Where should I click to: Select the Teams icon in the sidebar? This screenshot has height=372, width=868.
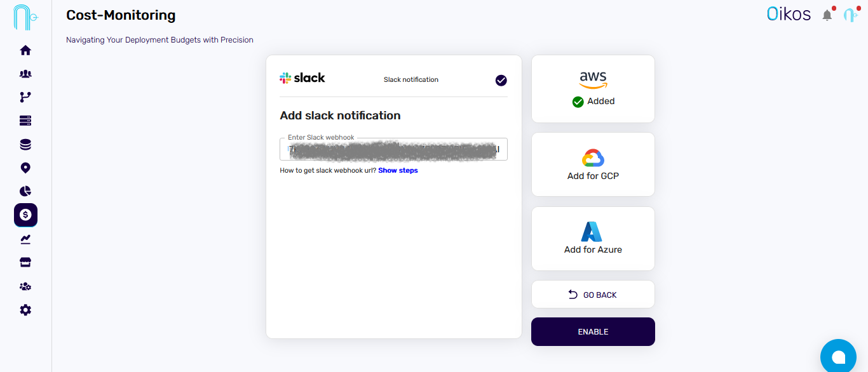tap(25, 74)
